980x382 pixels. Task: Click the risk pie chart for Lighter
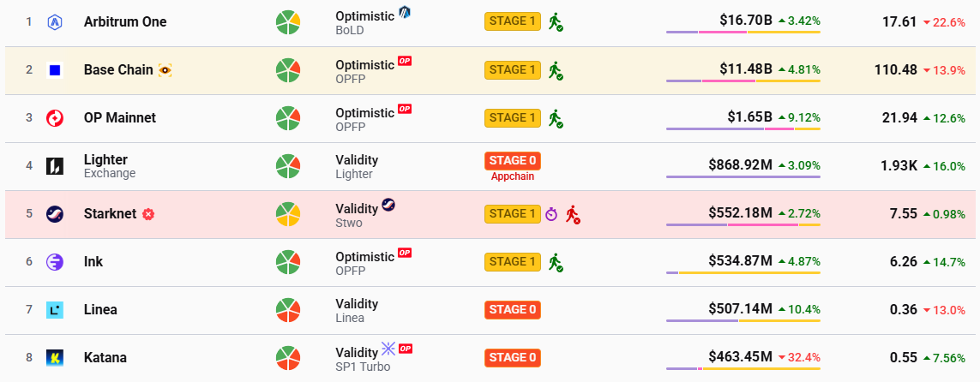click(287, 165)
